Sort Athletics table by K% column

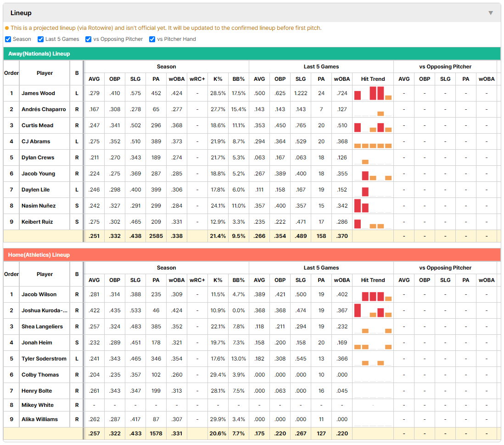click(x=218, y=281)
